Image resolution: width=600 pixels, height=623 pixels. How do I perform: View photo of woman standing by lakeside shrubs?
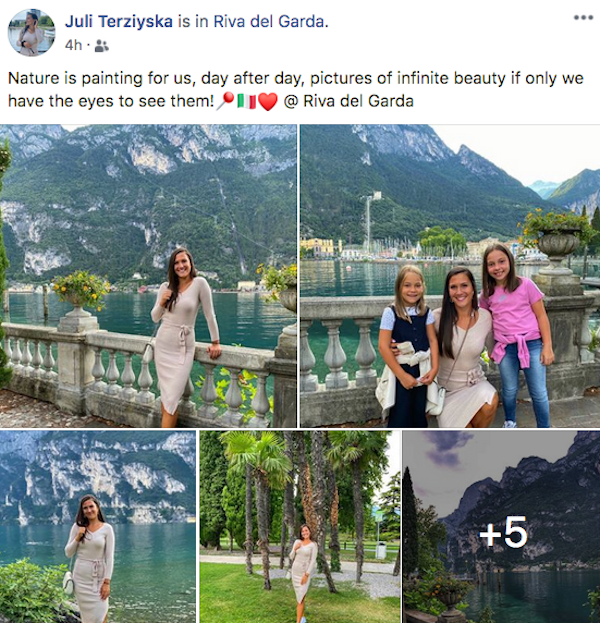(x=98, y=527)
